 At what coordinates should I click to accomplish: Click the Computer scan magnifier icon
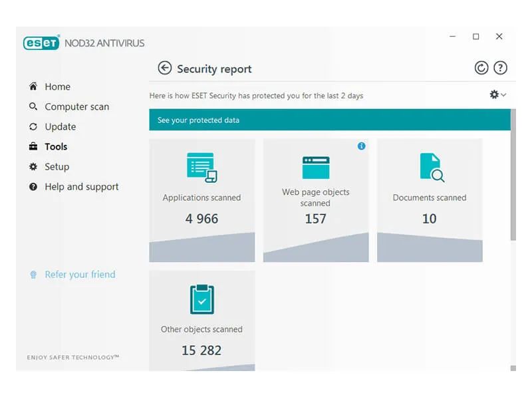click(33, 106)
